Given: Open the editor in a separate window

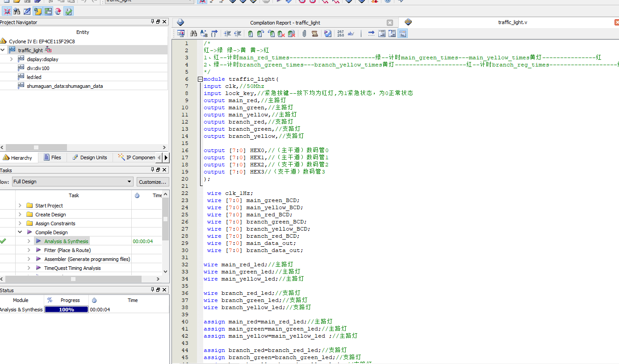Looking at the screenshot, I should point(181,33).
